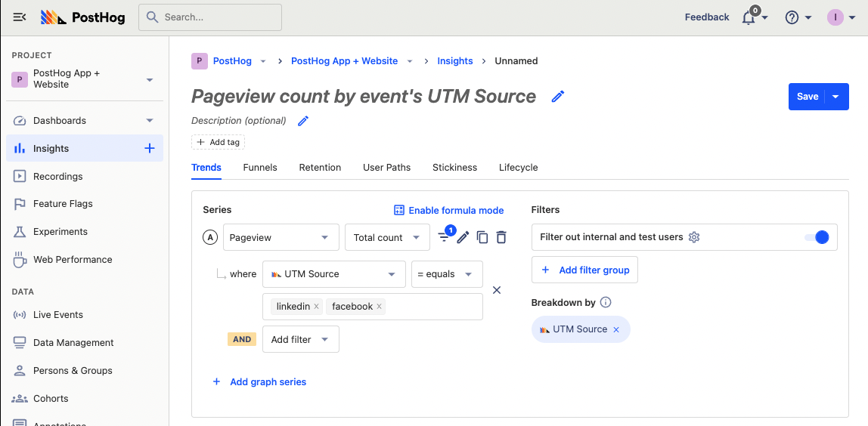Switch to the Retention tab
868x426 pixels.
(x=320, y=168)
